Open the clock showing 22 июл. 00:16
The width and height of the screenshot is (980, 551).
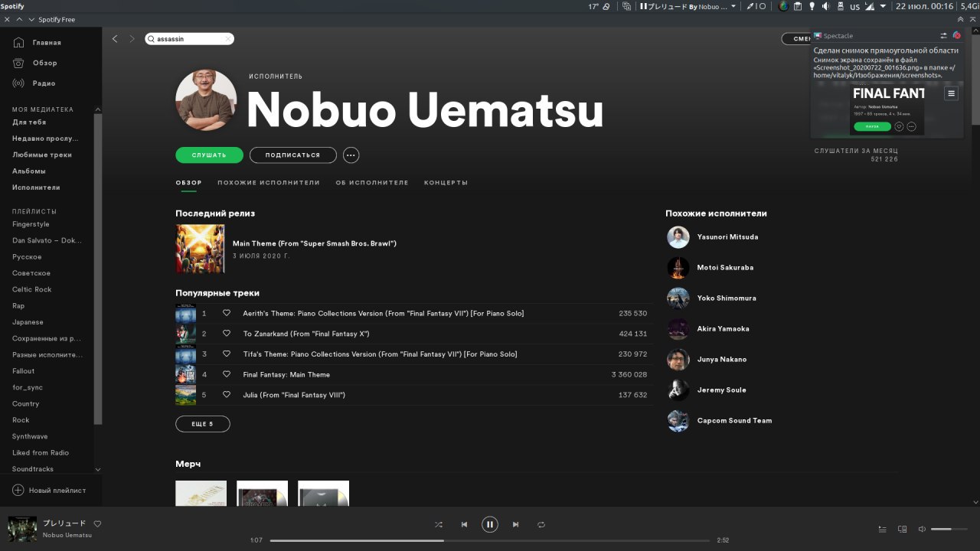(924, 6)
